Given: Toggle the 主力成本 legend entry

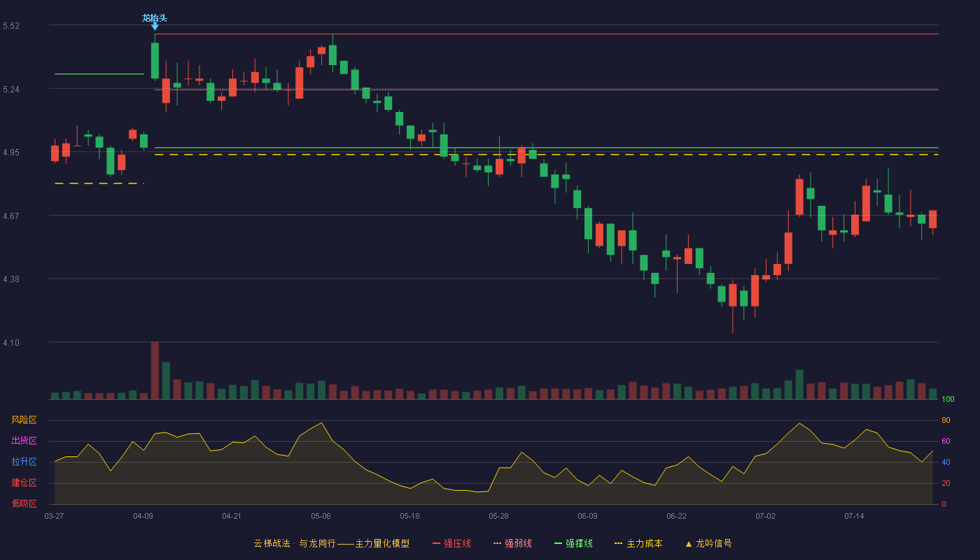Looking at the screenshot, I should (x=638, y=543).
